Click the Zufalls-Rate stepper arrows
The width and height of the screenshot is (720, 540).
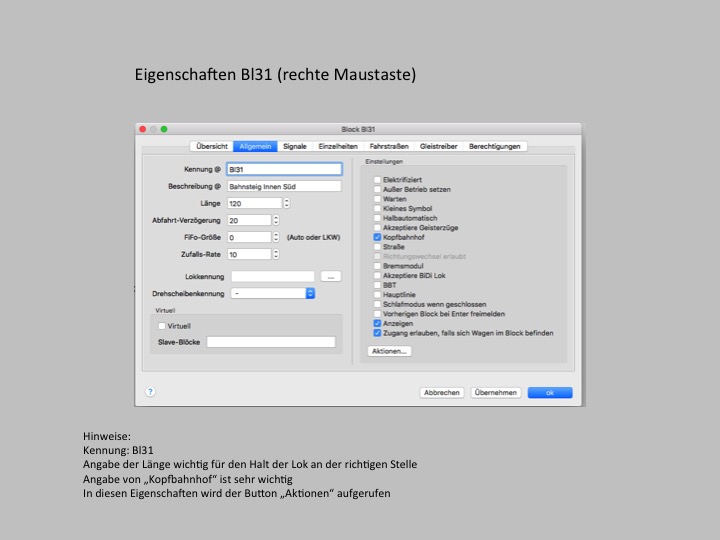point(275,254)
